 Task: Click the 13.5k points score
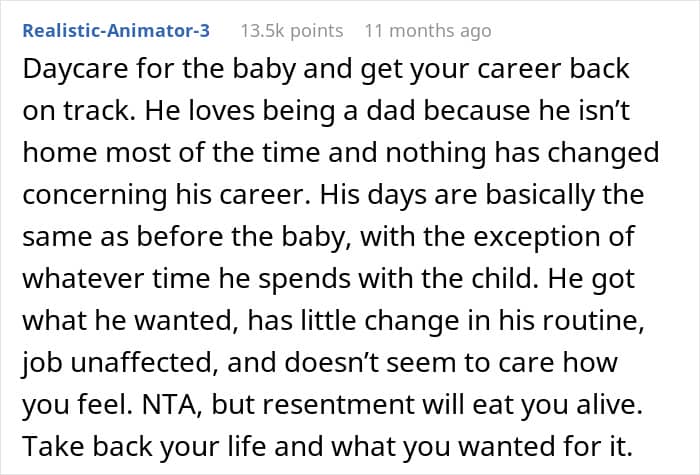pos(292,30)
